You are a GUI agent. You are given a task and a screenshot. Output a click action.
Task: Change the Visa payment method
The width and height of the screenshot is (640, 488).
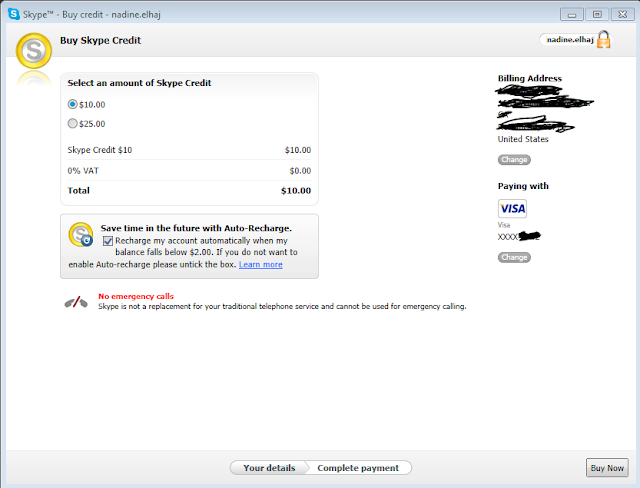point(514,257)
